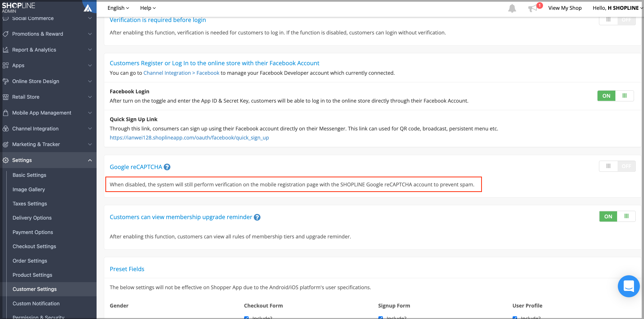Select Customer Settings in sidebar
644x319 pixels.
click(x=34, y=289)
